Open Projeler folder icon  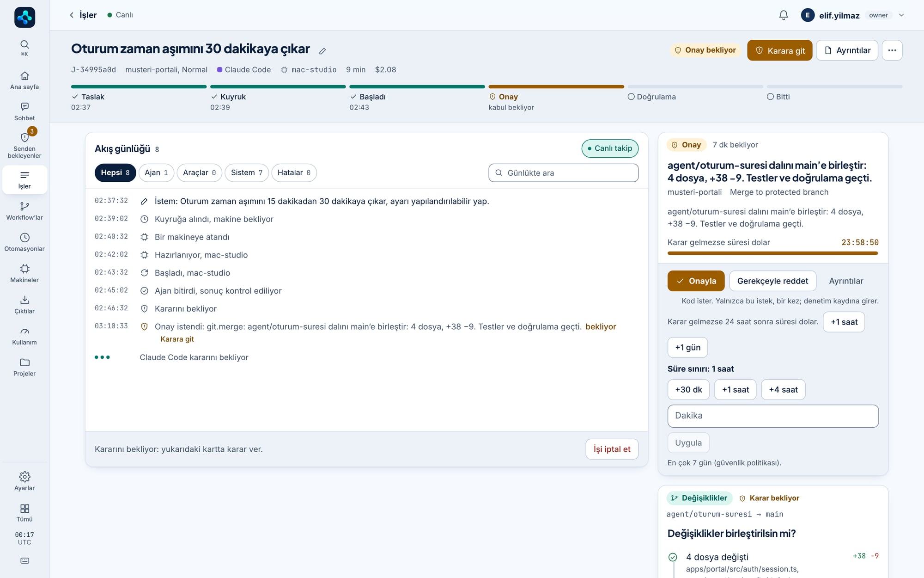pyautogui.click(x=24, y=363)
